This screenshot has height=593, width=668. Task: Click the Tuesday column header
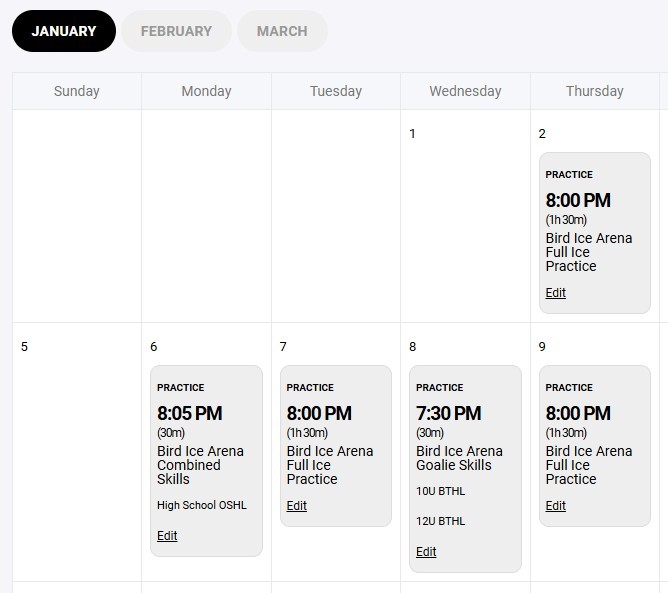(336, 91)
